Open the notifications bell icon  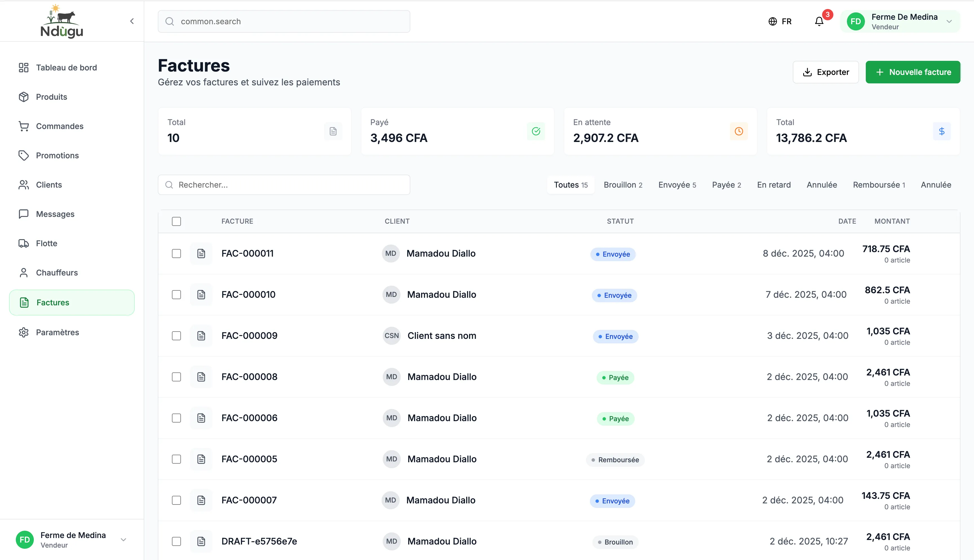[x=819, y=21]
